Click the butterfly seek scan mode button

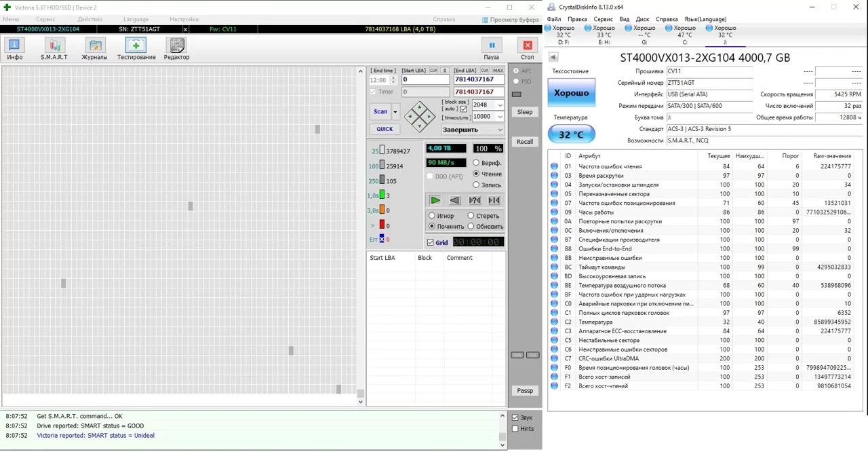[x=494, y=200]
